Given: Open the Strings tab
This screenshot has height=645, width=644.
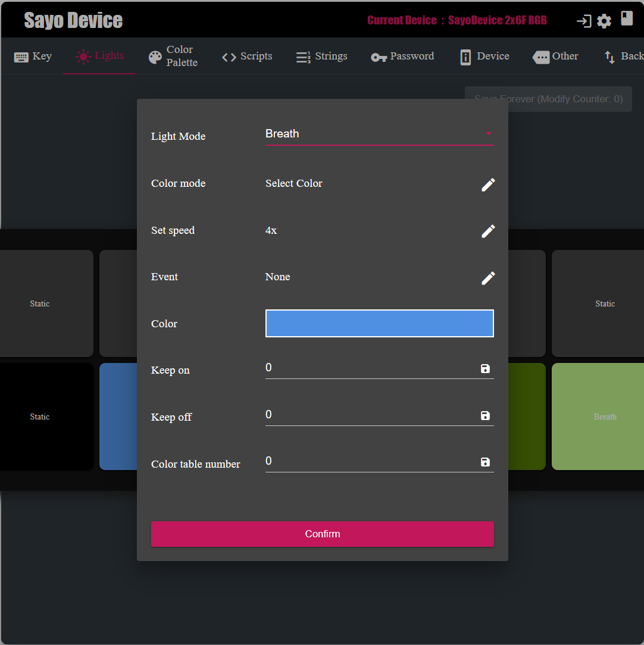Looking at the screenshot, I should [x=321, y=57].
